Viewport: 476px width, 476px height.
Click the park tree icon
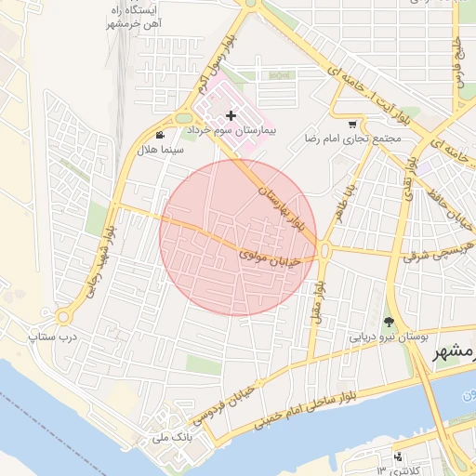(x=388, y=322)
